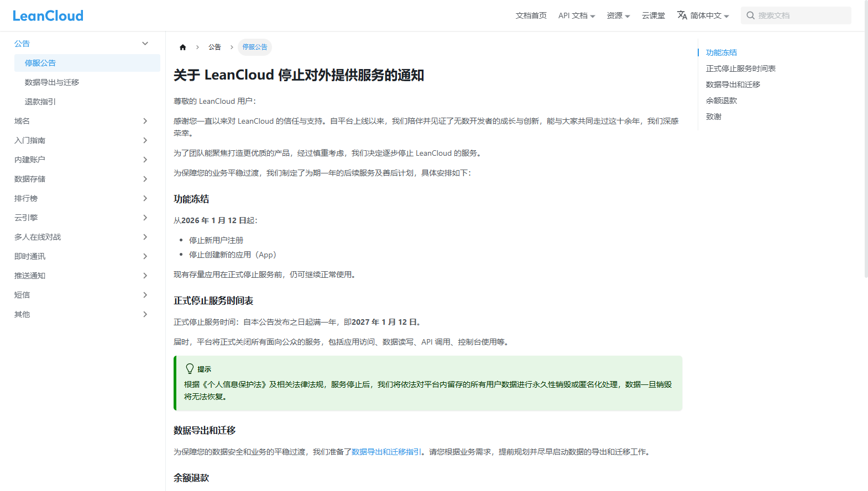Open the API 文档 dropdown menu
Viewport: 868px width, 491px height.
[x=576, y=15]
